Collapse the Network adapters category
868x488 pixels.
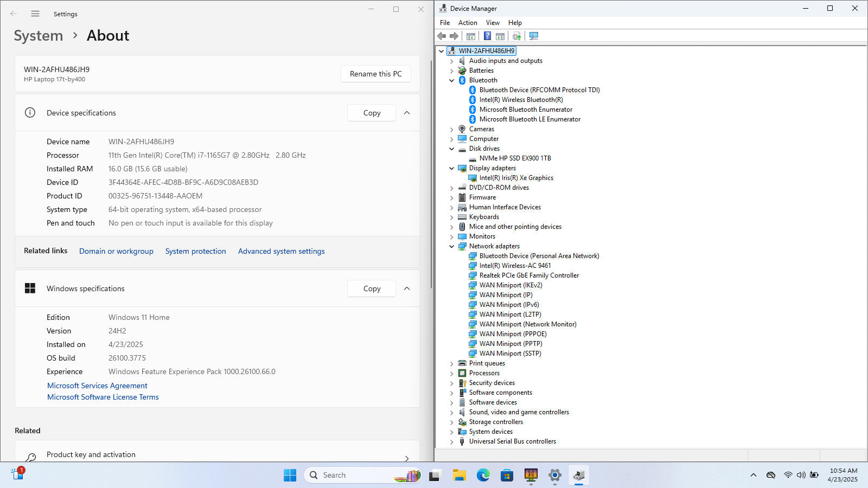coord(451,246)
